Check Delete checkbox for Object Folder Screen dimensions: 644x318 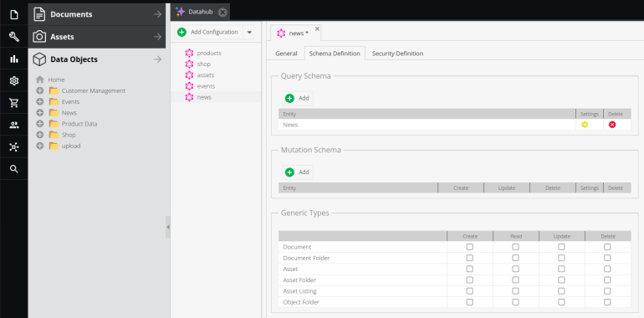607,302
